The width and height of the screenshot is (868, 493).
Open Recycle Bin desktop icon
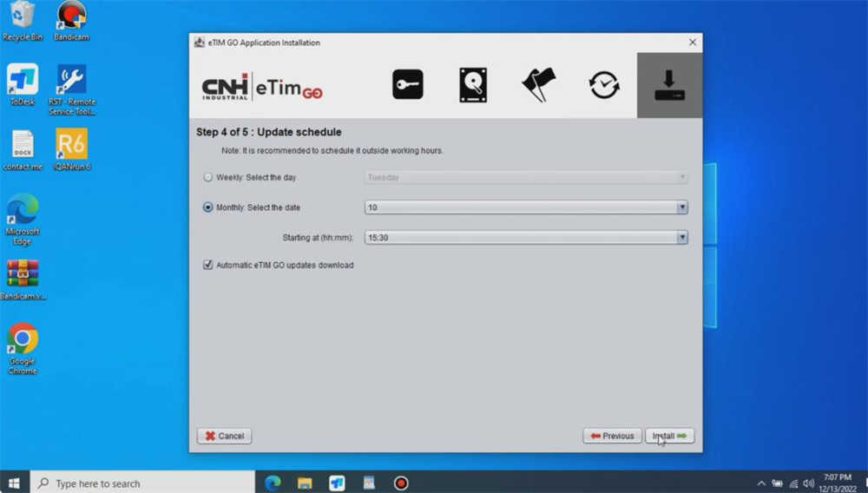[23, 21]
